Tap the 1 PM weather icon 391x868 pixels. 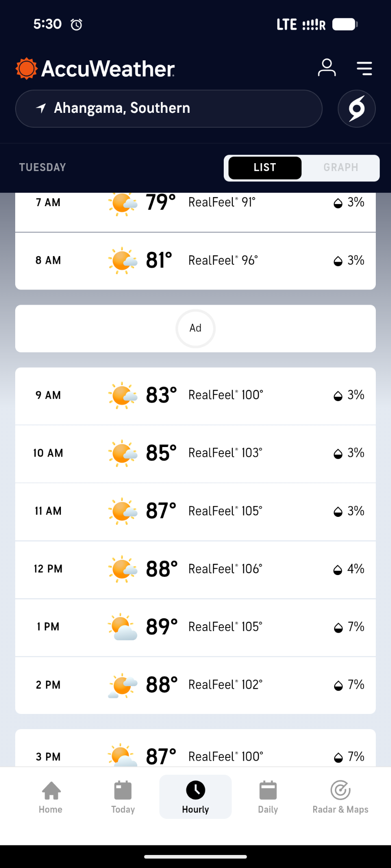[x=123, y=627]
